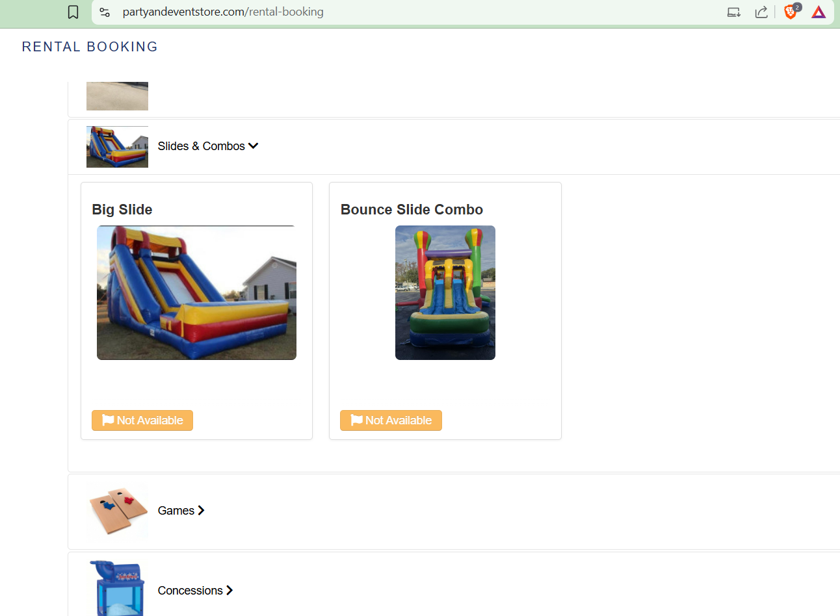840x616 pixels.
Task: Click the cornhole boards Games thumbnail
Action: [x=117, y=511]
